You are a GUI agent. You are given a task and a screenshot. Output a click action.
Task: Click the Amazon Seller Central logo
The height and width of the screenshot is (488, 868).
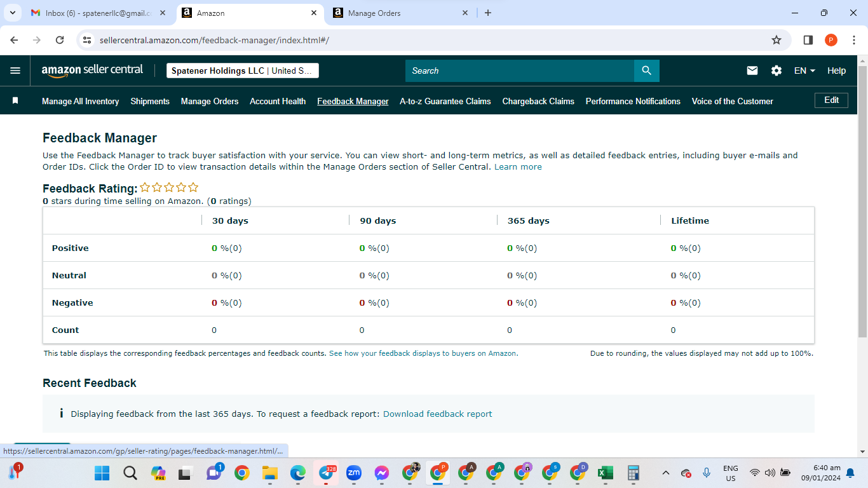click(x=92, y=71)
